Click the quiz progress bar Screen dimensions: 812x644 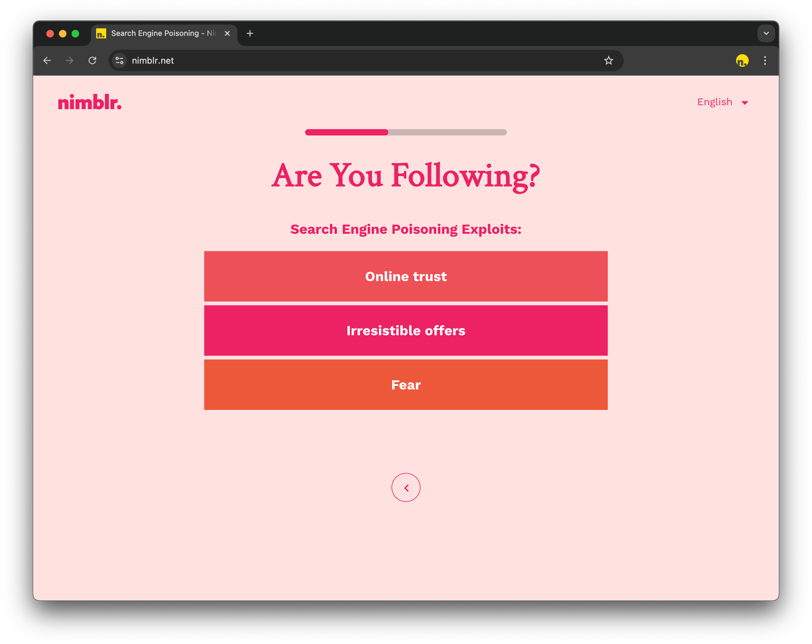406,132
